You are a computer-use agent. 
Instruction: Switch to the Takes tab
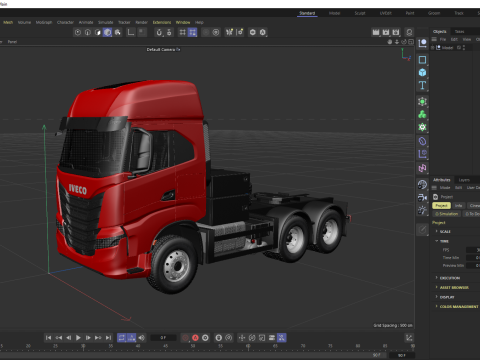459,31
